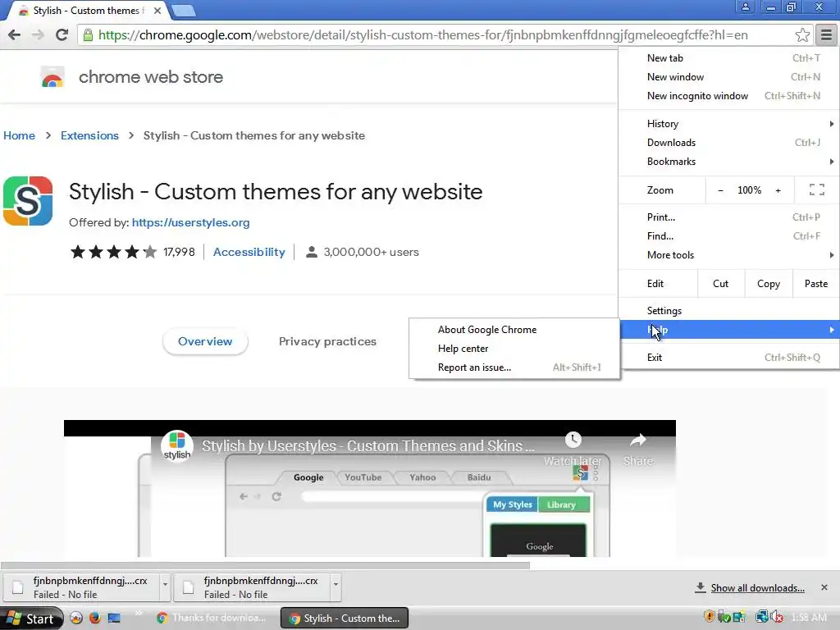The width and height of the screenshot is (840, 630).
Task: Expand the More tools submenu
Action: pyautogui.click(x=729, y=255)
